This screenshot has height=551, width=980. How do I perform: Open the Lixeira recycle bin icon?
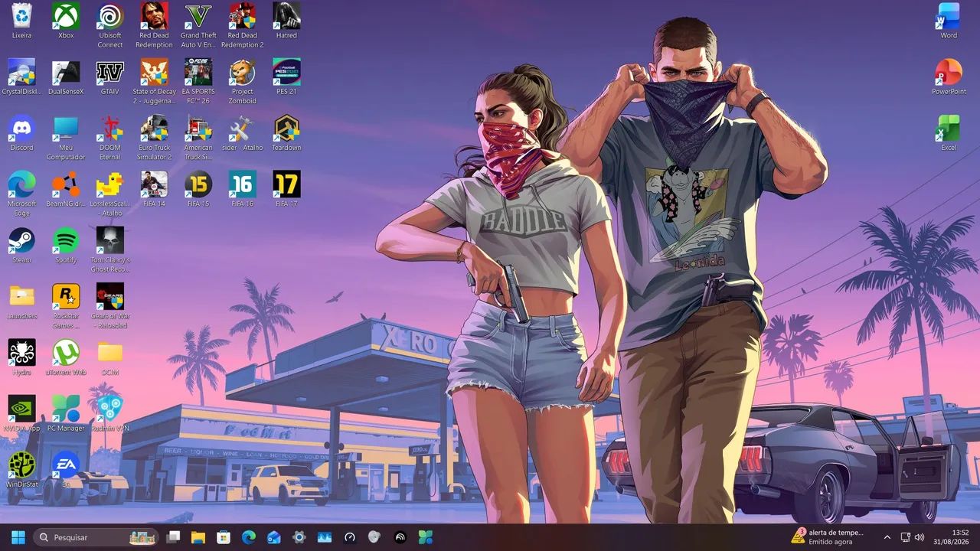pos(21,21)
